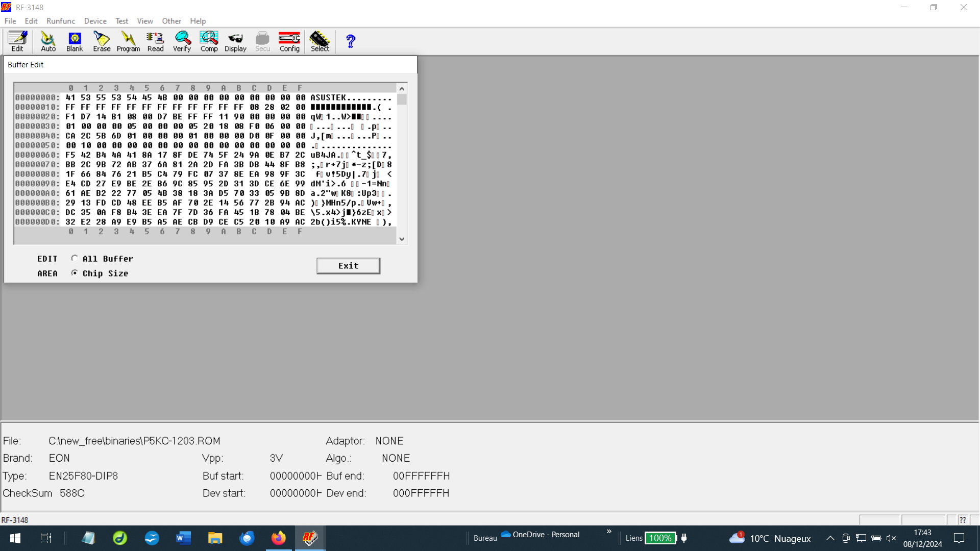Click the hex view scroll down arrow
980x553 pixels.
click(x=402, y=239)
